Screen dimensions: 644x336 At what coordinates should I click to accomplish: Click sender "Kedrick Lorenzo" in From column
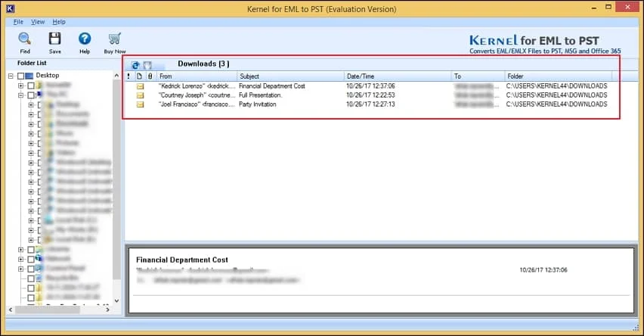pyautogui.click(x=197, y=86)
